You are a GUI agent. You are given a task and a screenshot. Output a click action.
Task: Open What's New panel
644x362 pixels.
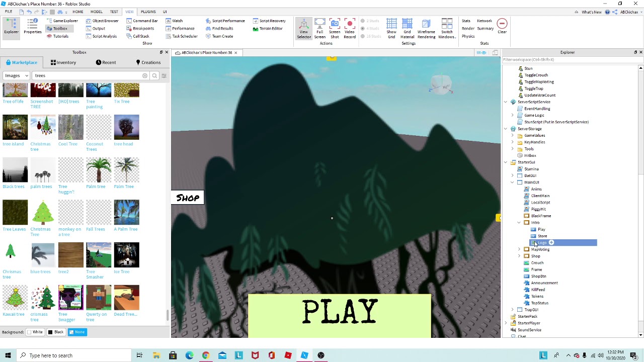pos(591,12)
